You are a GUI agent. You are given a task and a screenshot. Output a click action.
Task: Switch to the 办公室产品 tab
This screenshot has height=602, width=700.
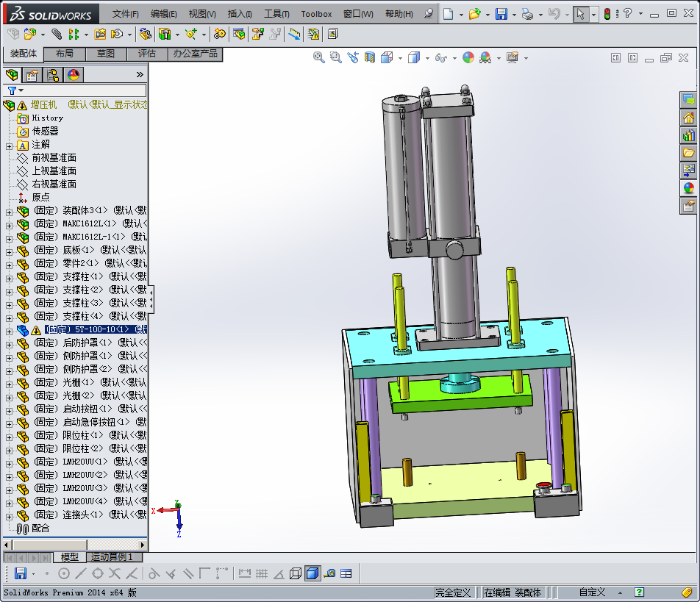click(x=195, y=54)
